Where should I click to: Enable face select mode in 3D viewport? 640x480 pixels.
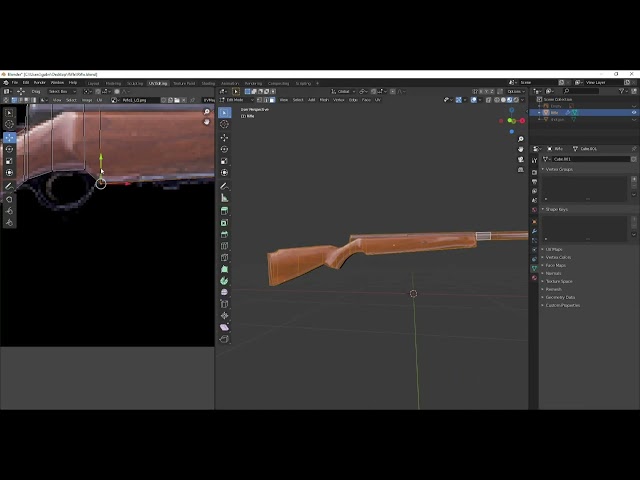point(272,100)
